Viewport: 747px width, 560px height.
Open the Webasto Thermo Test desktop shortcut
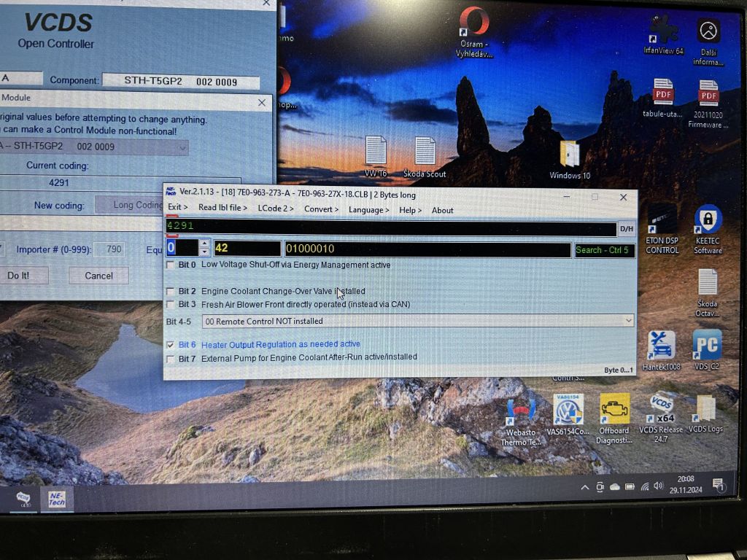click(x=521, y=413)
